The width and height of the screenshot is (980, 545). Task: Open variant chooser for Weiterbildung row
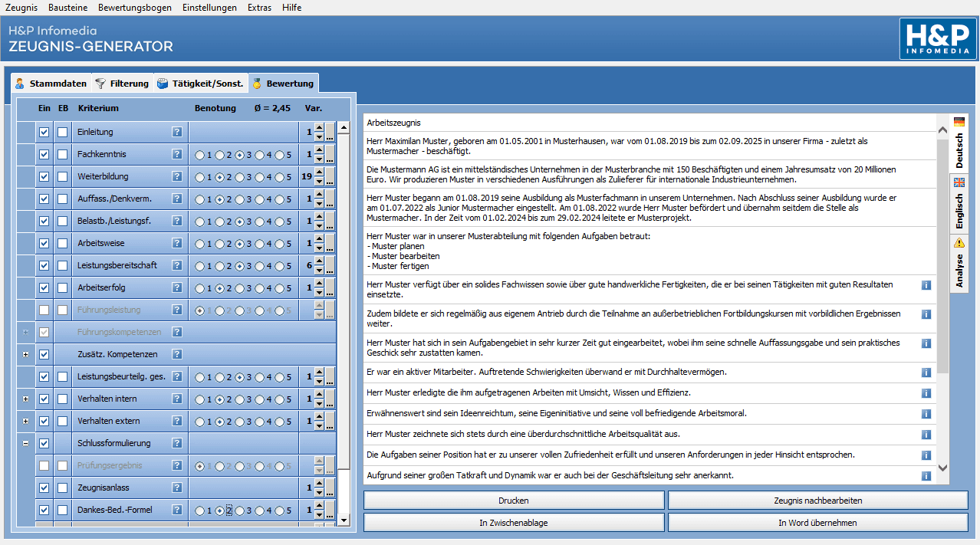[x=330, y=177]
